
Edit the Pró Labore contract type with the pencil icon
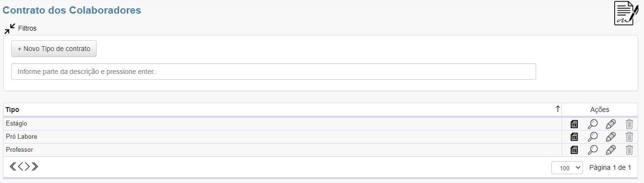pos(611,137)
